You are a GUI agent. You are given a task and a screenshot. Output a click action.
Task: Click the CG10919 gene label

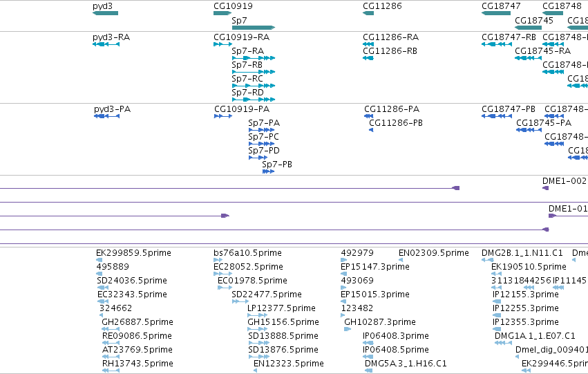[x=233, y=6]
